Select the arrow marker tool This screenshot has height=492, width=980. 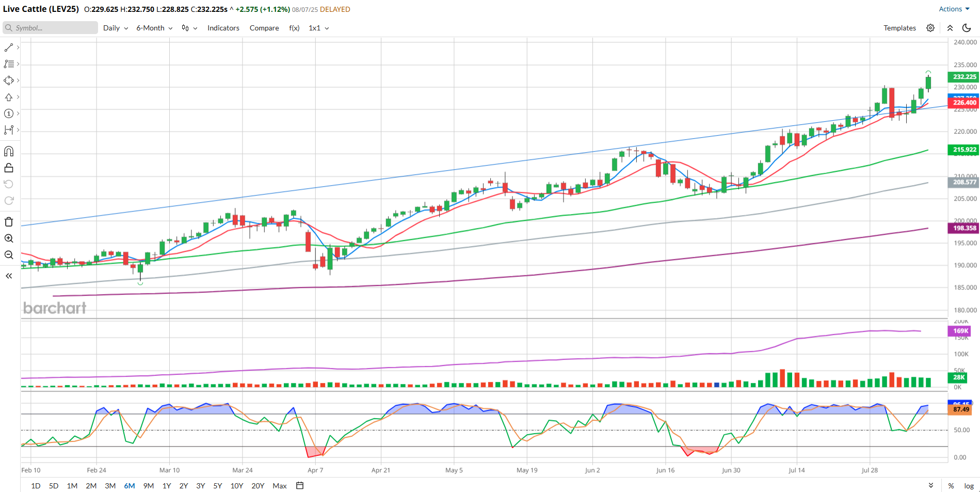point(9,97)
